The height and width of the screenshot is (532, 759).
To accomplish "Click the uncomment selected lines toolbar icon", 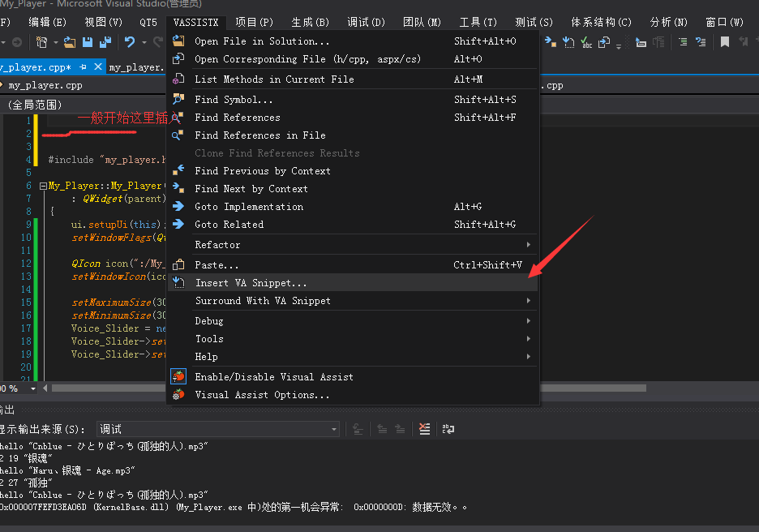I will click(701, 43).
